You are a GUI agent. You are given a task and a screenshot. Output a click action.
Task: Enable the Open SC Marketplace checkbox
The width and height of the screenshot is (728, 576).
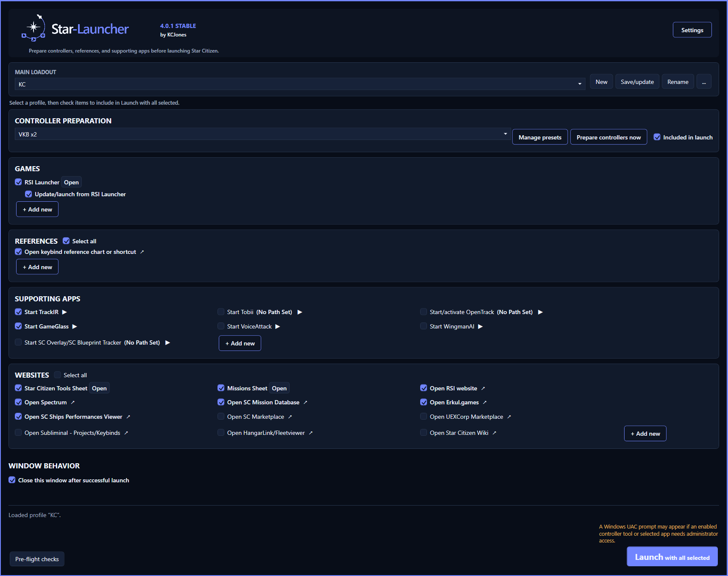click(221, 416)
